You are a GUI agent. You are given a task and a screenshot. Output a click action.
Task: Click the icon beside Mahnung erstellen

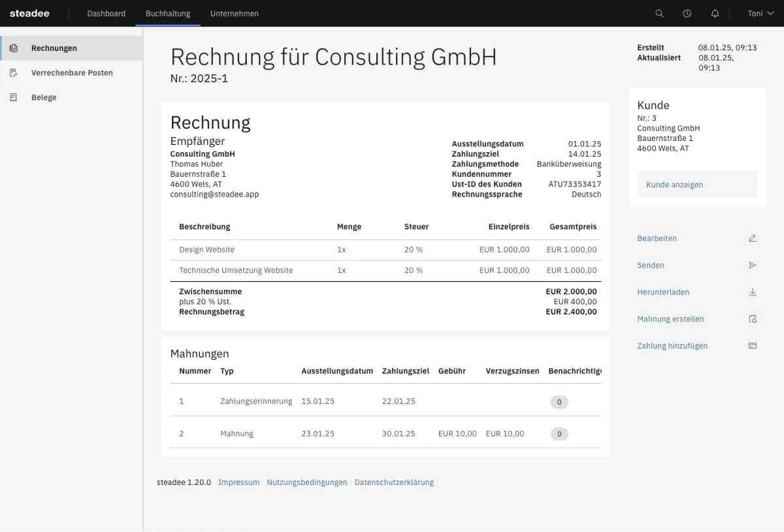(x=752, y=319)
